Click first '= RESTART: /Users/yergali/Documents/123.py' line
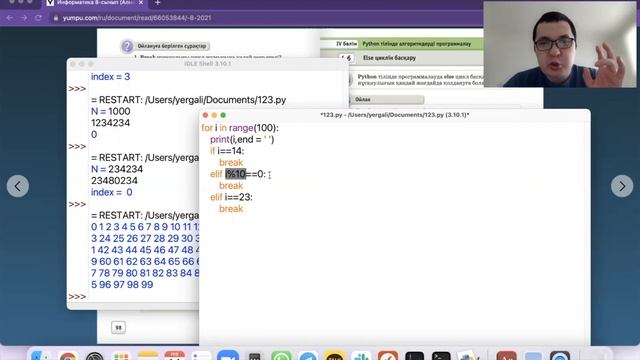The height and width of the screenshot is (360, 640). pyautogui.click(x=188, y=100)
